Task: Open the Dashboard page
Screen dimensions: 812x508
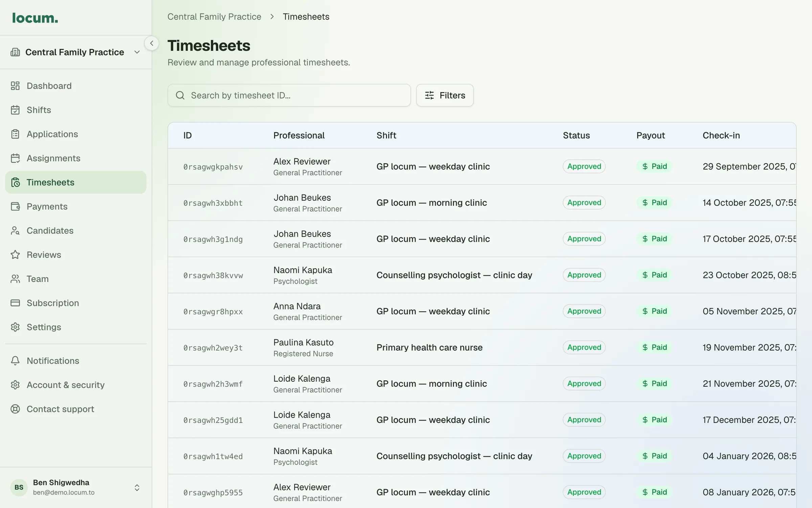Action: tap(75, 86)
